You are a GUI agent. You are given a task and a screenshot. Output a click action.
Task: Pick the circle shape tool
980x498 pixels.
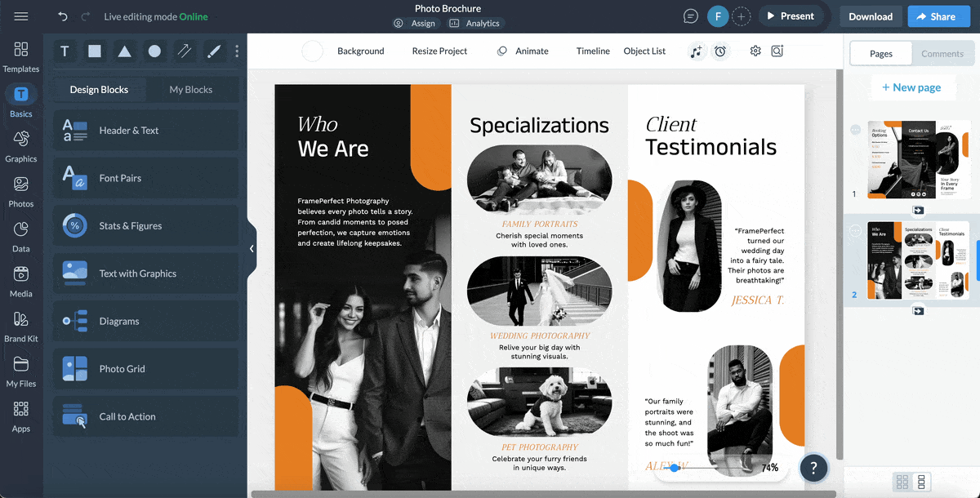tap(154, 51)
